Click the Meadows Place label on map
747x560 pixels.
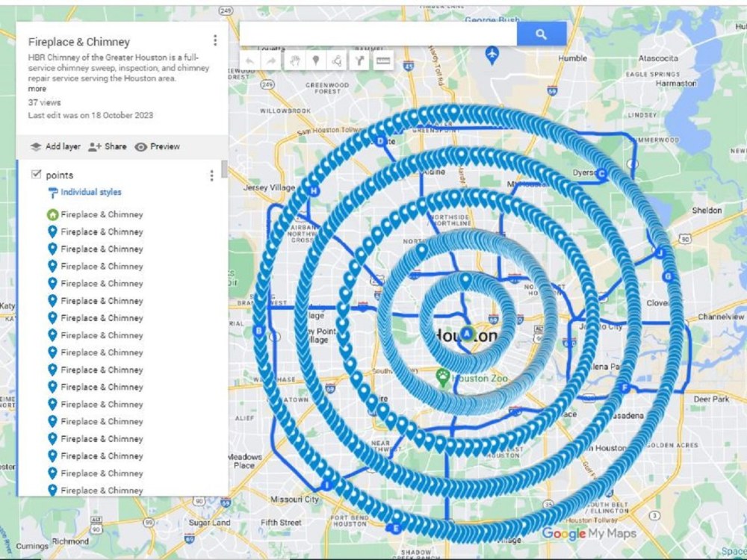[x=244, y=461]
